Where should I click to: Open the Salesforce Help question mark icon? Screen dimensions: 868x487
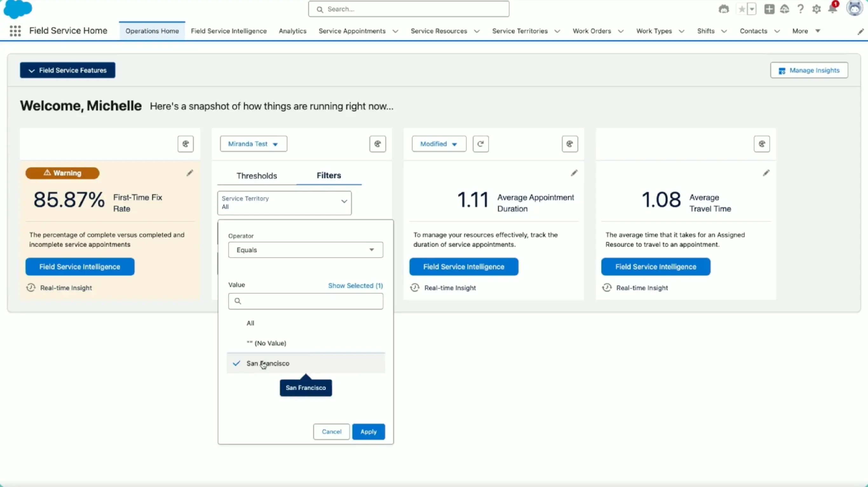click(801, 9)
